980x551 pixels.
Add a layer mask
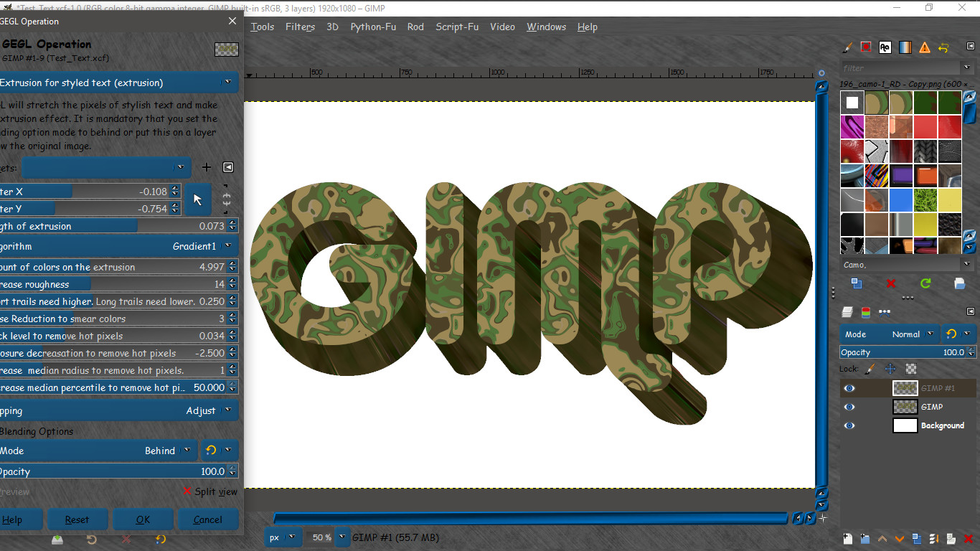point(951,538)
